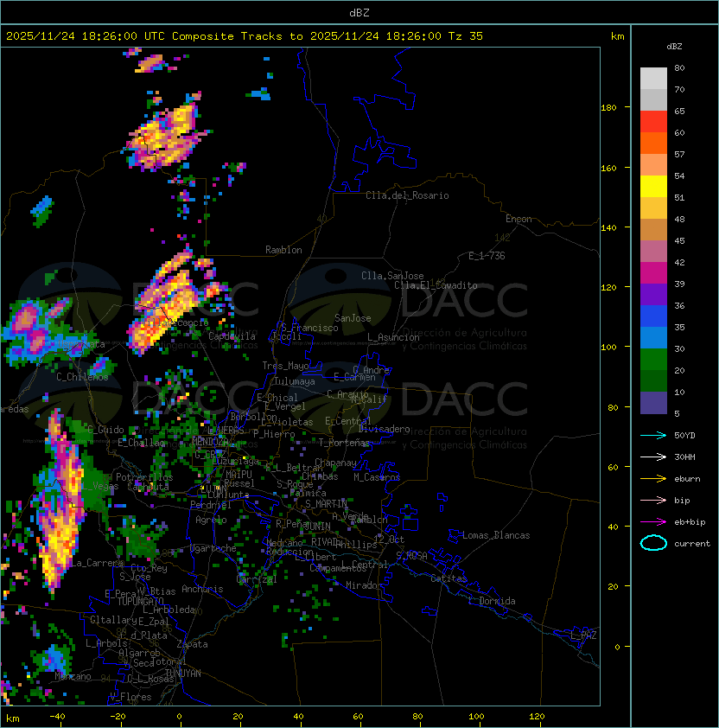Click the -40 km horizontal axis label
This screenshot has height=728, width=719.
point(57,717)
